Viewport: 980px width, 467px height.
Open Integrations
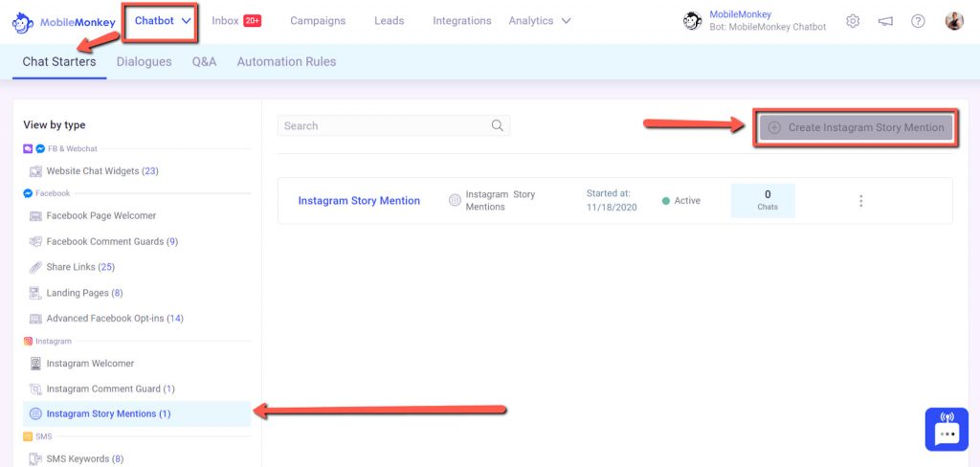(x=462, y=21)
